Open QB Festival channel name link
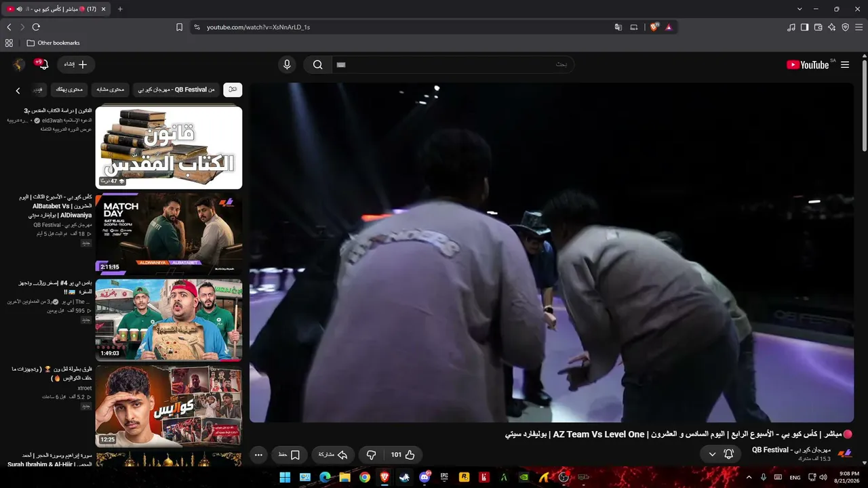Viewport: 868px width, 488px height. (x=791, y=450)
